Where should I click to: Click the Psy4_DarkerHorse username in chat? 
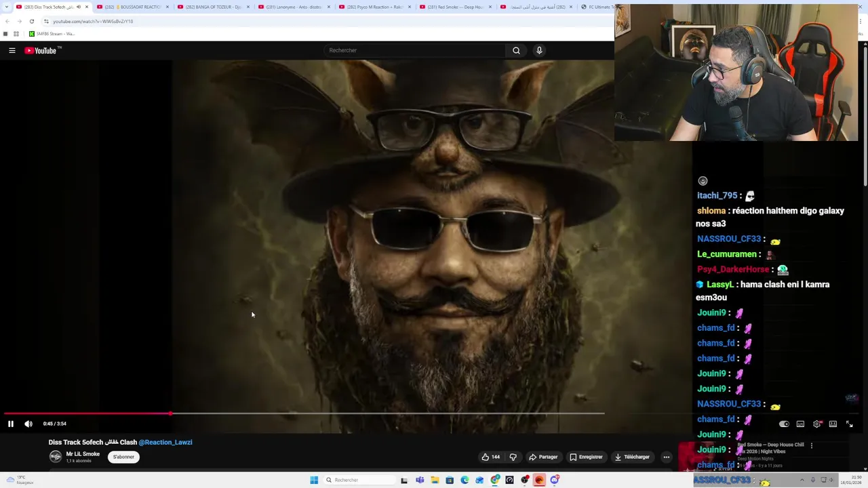pos(733,269)
